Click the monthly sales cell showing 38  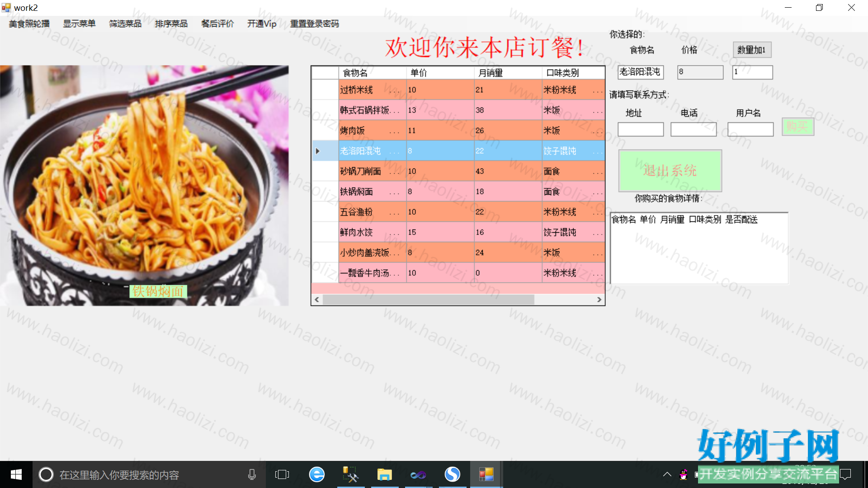[x=508, y=110]
